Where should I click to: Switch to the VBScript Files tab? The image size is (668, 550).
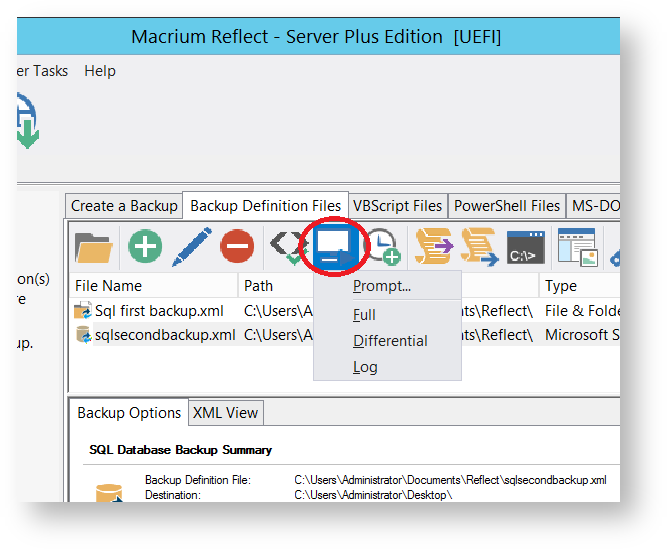pyautogui.click(x=397, y=206)
